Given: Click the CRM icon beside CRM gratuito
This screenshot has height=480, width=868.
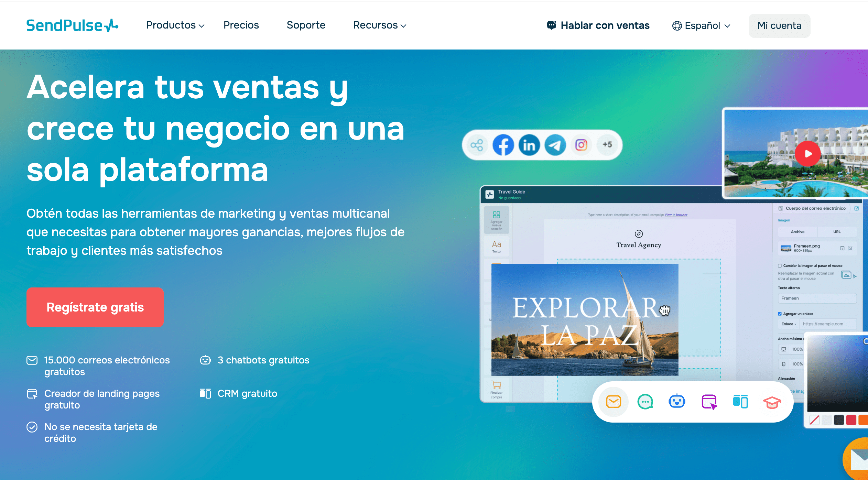Looking at the screenshot, I should (205, 393).
